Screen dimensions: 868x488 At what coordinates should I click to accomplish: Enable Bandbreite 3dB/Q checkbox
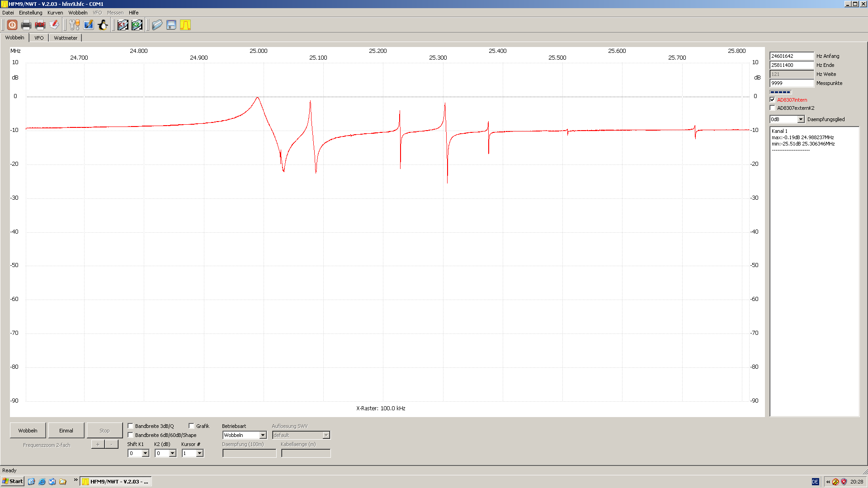(x=130, y=426)
